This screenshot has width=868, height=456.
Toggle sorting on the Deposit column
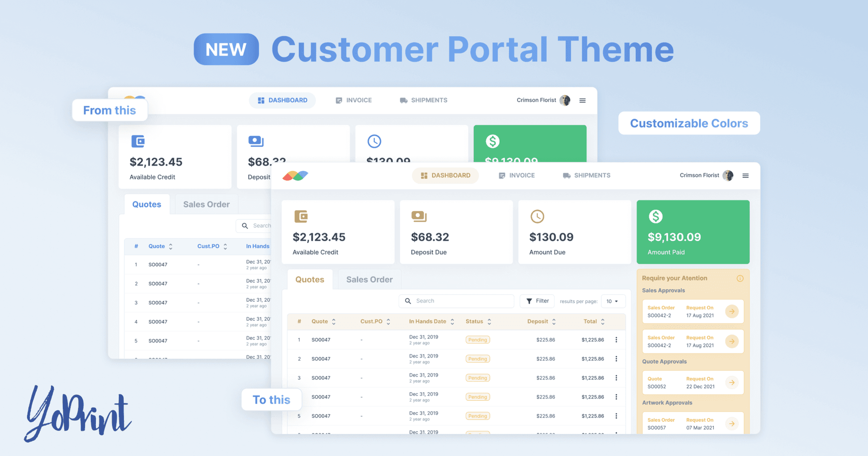pyautogui.click(x=553, y=321)
